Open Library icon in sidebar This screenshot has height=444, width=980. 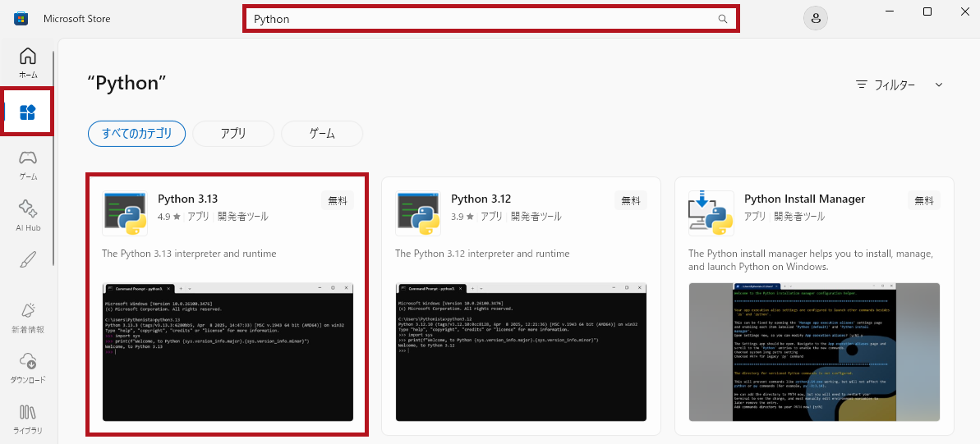coord(28,413)
